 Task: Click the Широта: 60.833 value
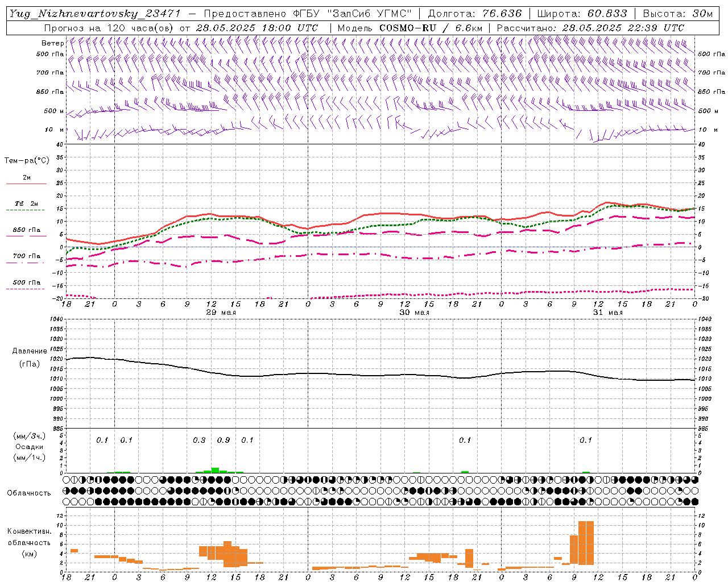[582, 14]
